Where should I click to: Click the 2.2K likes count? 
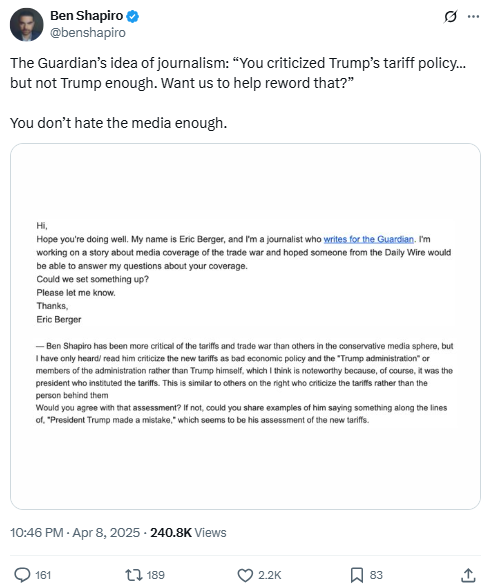269,575
